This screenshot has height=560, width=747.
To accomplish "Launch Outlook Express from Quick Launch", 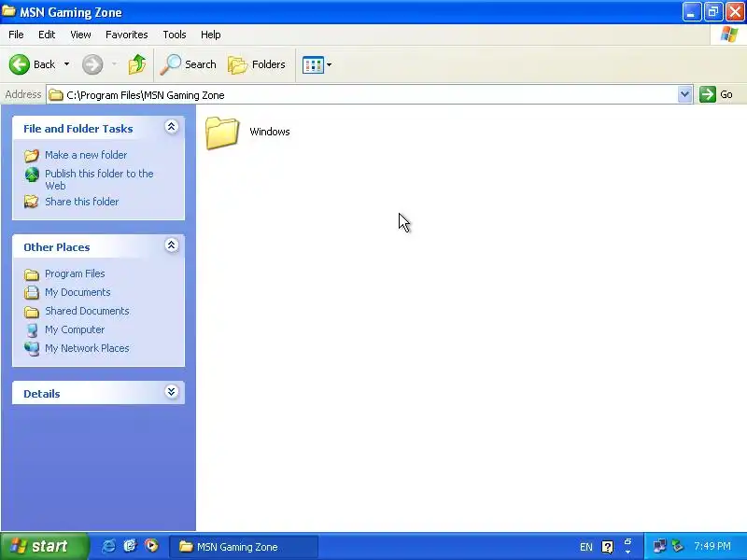I will tap(130, 546).
